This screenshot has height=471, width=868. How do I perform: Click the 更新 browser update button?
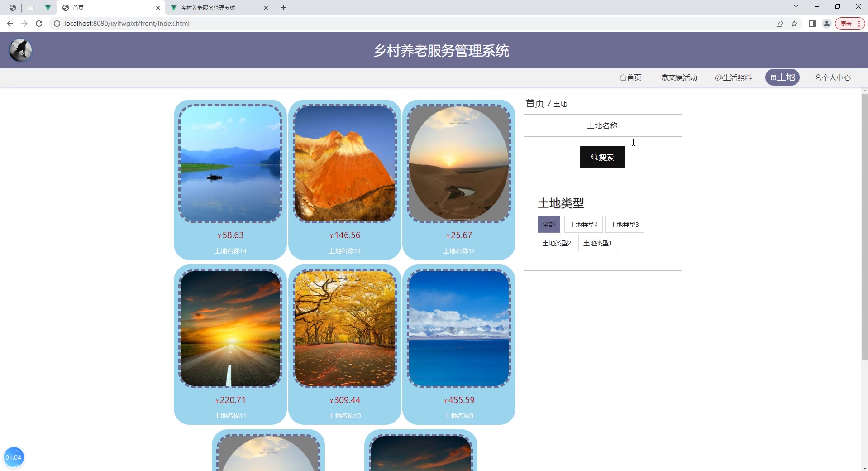click(850, 24)
